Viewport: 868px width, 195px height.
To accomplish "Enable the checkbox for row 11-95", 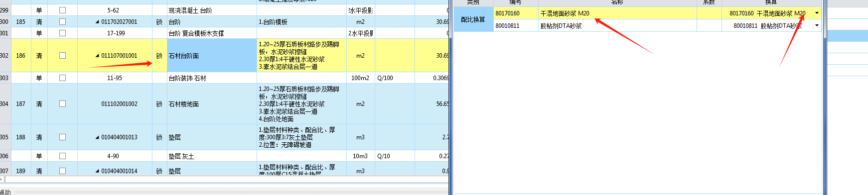I will coord(62,78).
